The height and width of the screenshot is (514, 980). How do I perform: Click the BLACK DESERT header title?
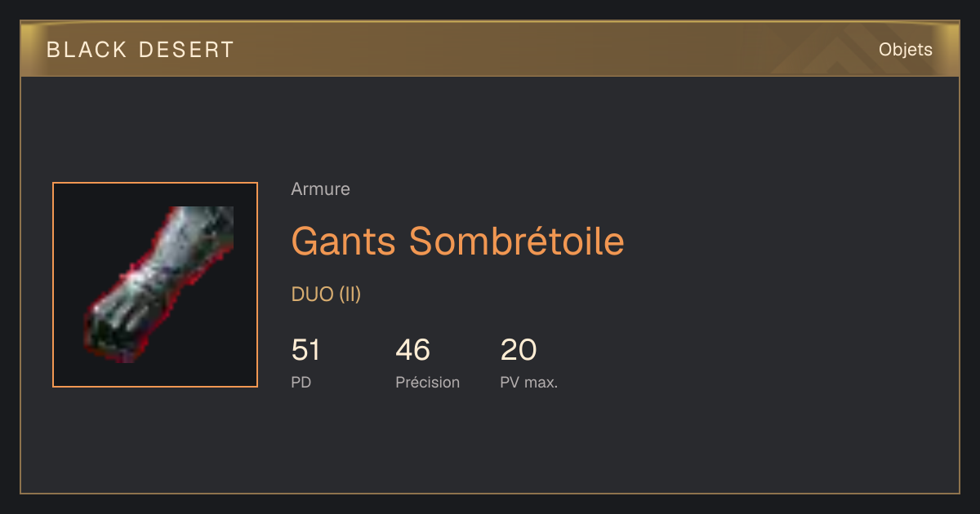[140, 50]
